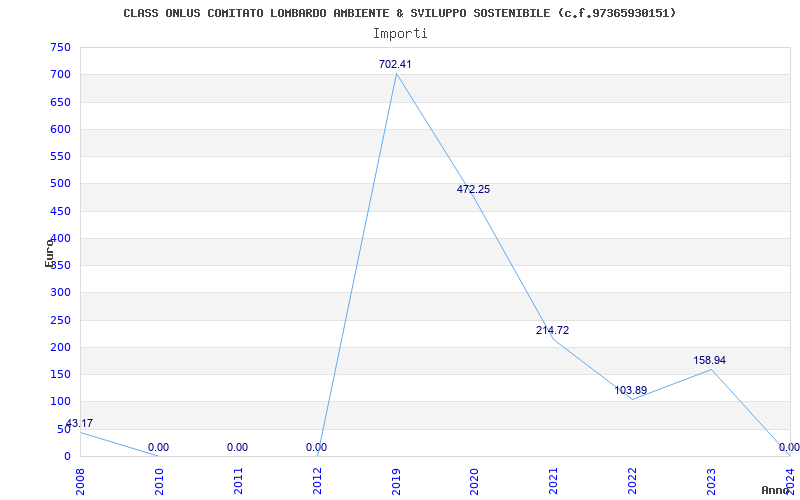800x500 pixels.
Task: Click the 0.00 value label for 2011
Action: pyautogui.click(x=237, y=447)
